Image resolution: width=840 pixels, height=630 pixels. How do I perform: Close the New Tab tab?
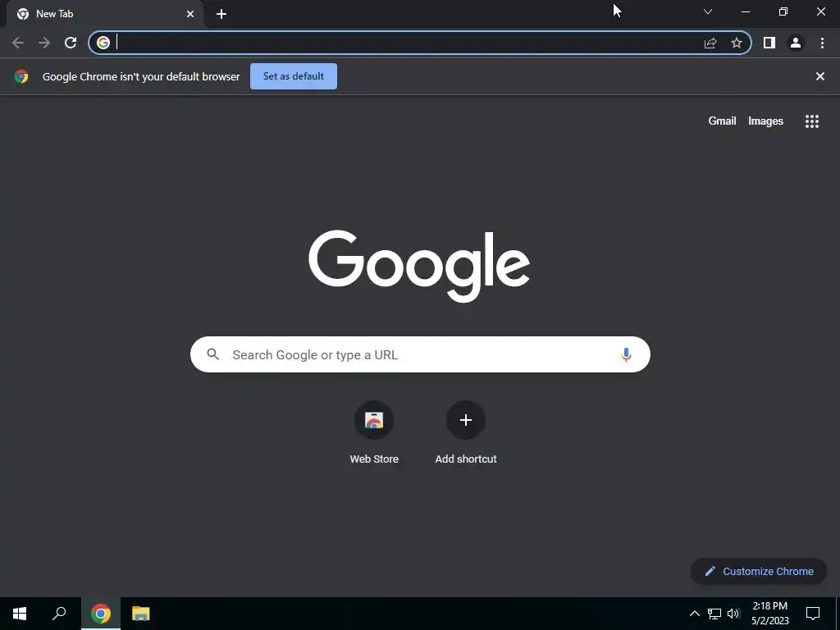190,14
